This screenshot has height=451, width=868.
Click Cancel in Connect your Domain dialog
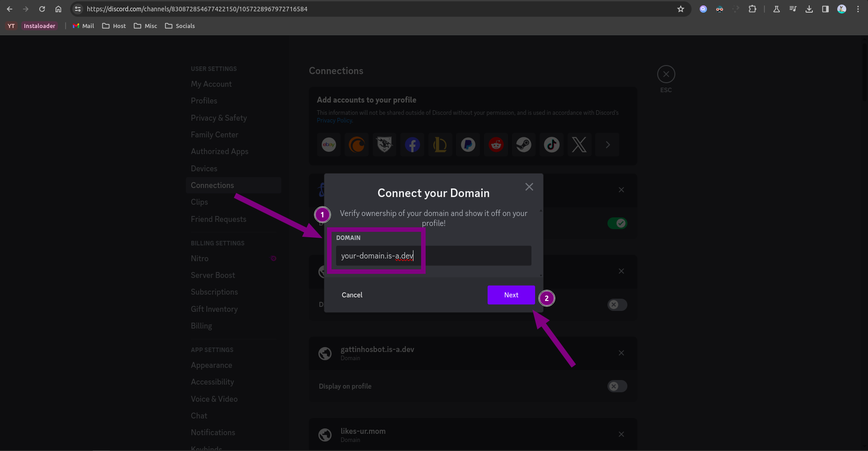[x=352, y=295]
